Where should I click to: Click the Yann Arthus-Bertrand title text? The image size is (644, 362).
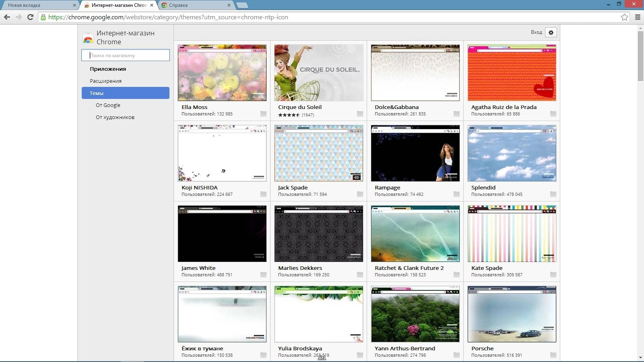point(405,348)
